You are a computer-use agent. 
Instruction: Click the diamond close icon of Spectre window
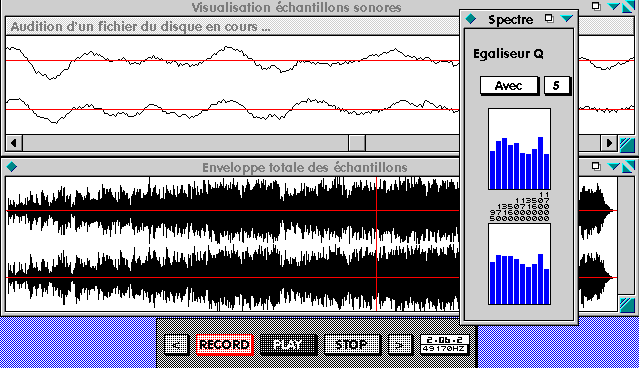click(471, 19)
